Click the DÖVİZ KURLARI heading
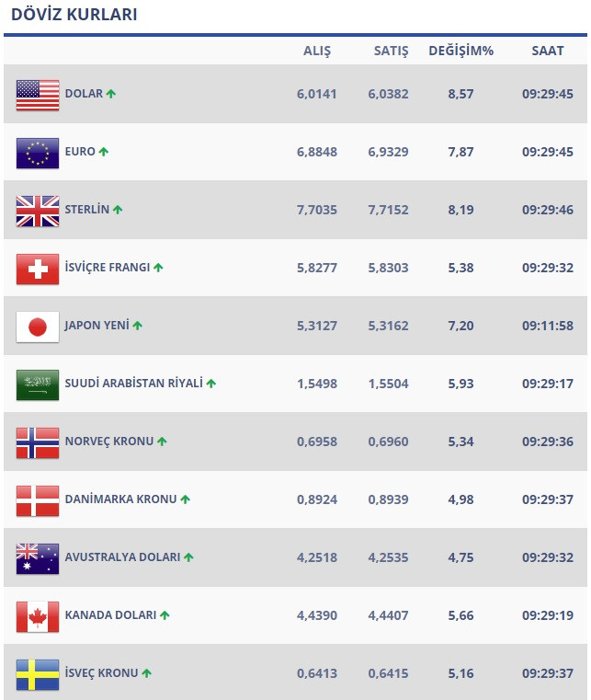 click(x=74, y=16)
